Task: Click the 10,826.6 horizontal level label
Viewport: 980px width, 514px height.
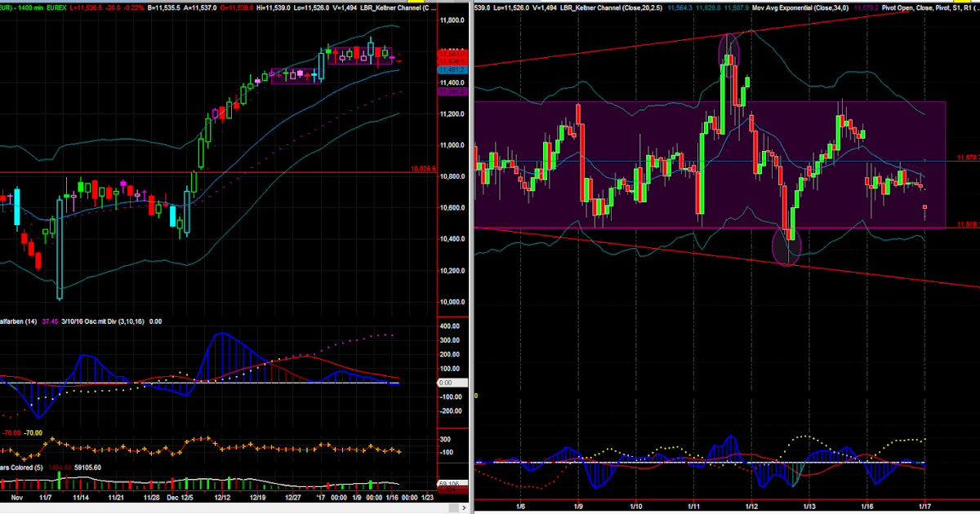Action: (x=423, y=169)
